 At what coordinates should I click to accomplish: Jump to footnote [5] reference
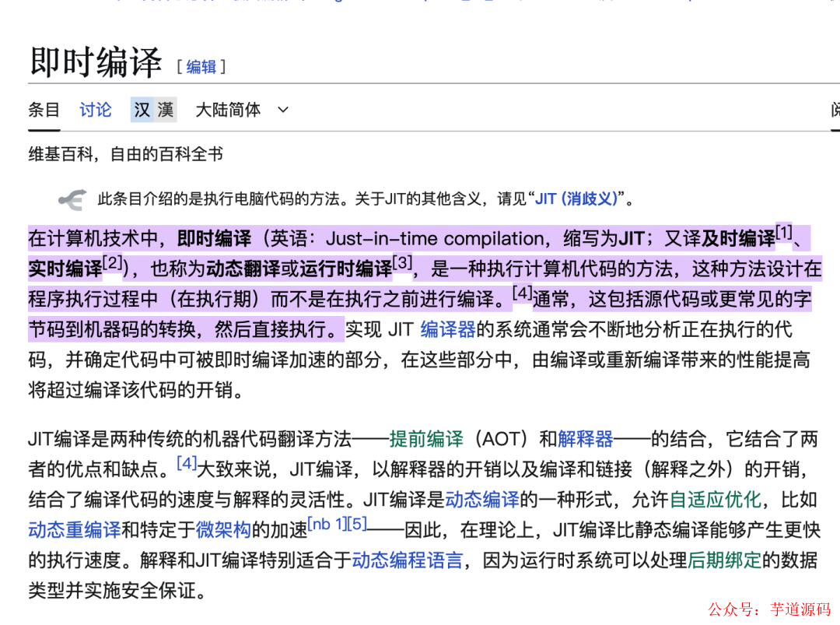coord(357,524)
